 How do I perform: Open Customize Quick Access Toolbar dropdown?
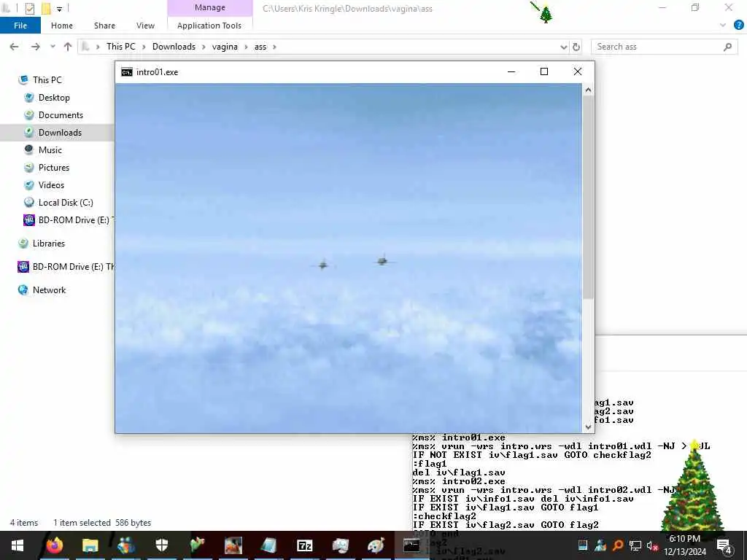tap(59, 9)
